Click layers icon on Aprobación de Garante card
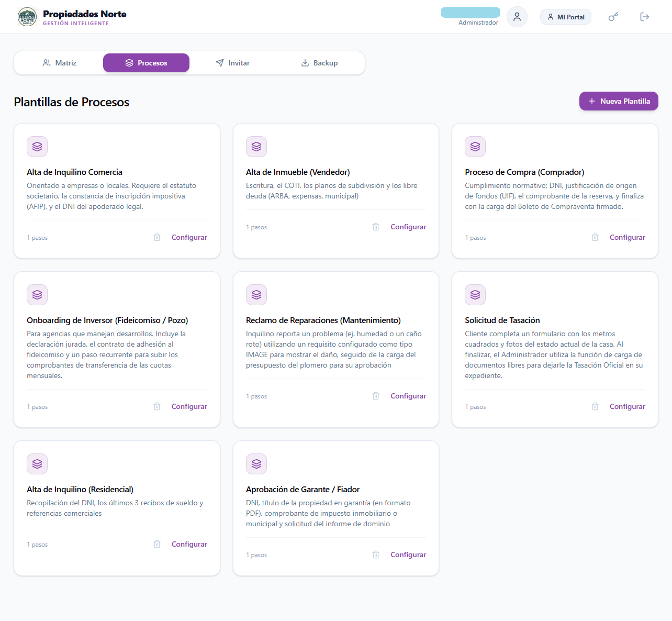 click(x=256, y=464)
